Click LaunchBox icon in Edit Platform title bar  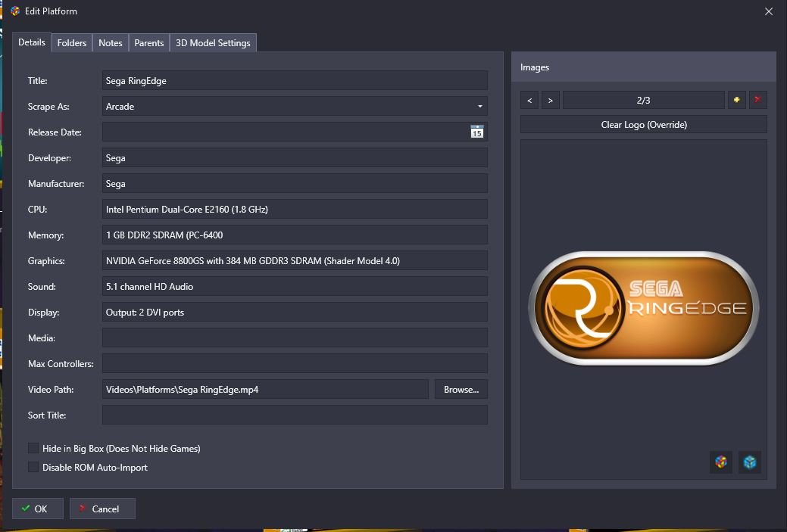(15, 11)
